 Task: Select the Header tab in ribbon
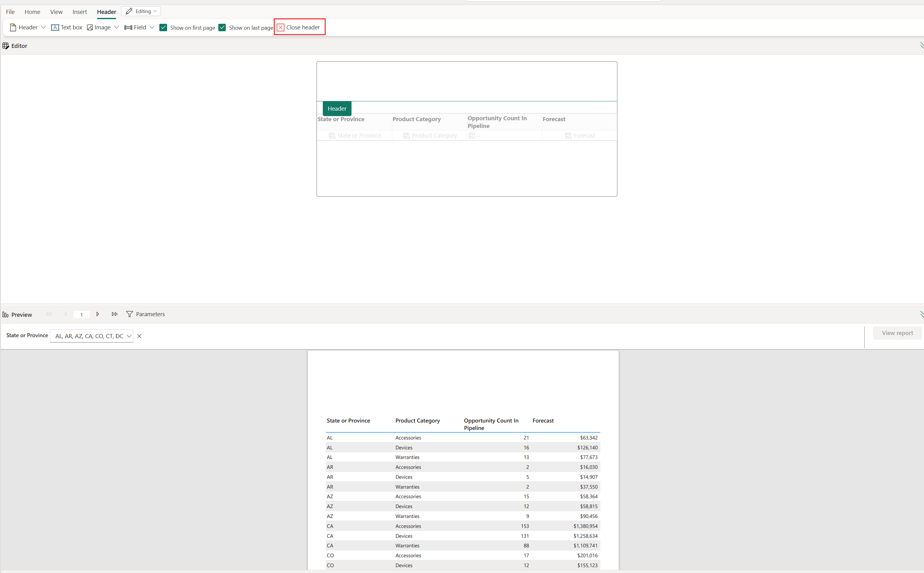pyautogui.click(x=106, y=11)
